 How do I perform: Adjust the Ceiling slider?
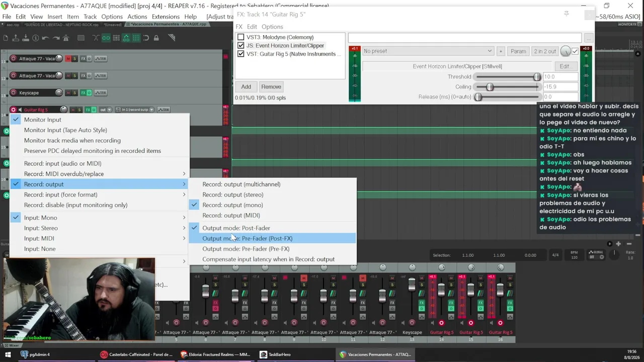tap(508, 87)
